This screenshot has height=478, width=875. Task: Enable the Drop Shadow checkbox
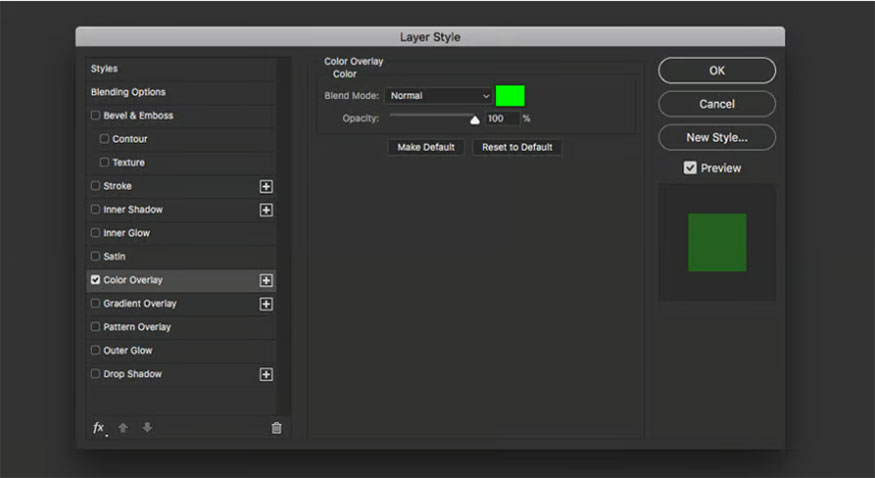point(95,373)
